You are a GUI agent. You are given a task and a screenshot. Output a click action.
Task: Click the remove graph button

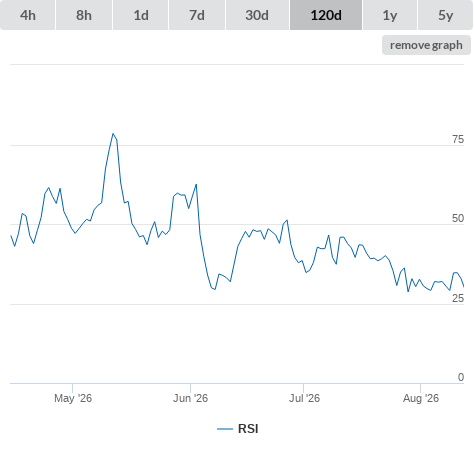[426, 45]
